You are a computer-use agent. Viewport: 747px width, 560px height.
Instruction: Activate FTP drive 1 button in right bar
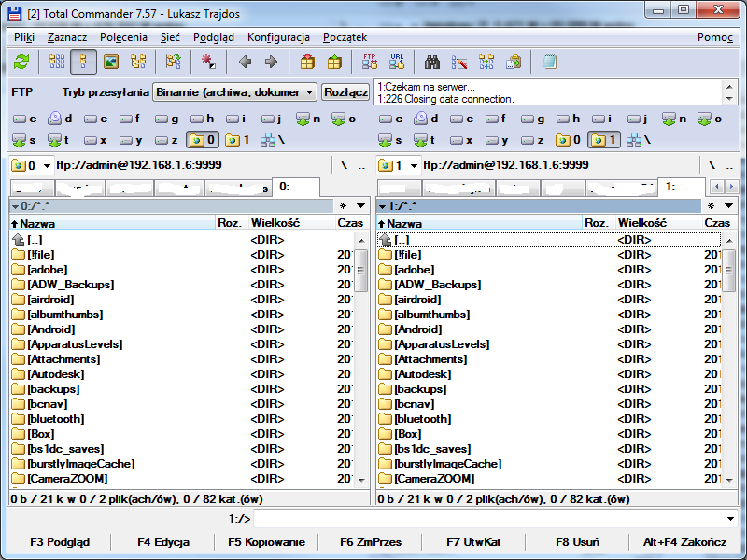click(x=604, y=141)
